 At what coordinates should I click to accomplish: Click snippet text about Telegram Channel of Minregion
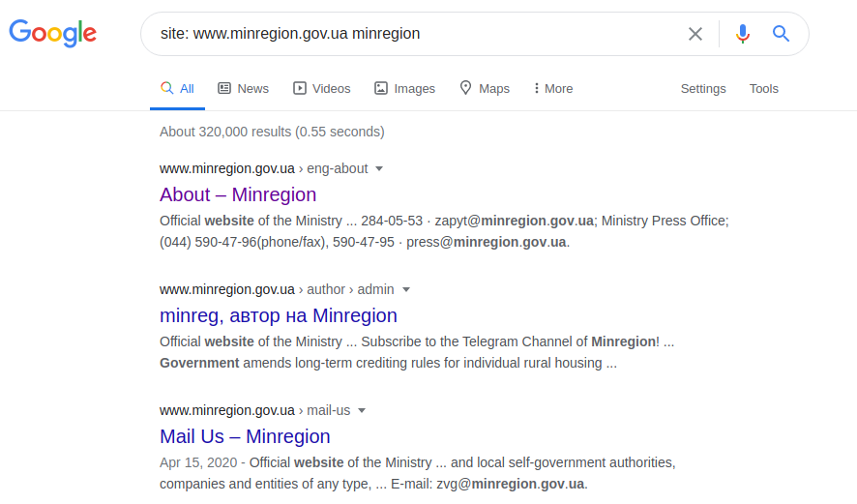pos(511,341)
